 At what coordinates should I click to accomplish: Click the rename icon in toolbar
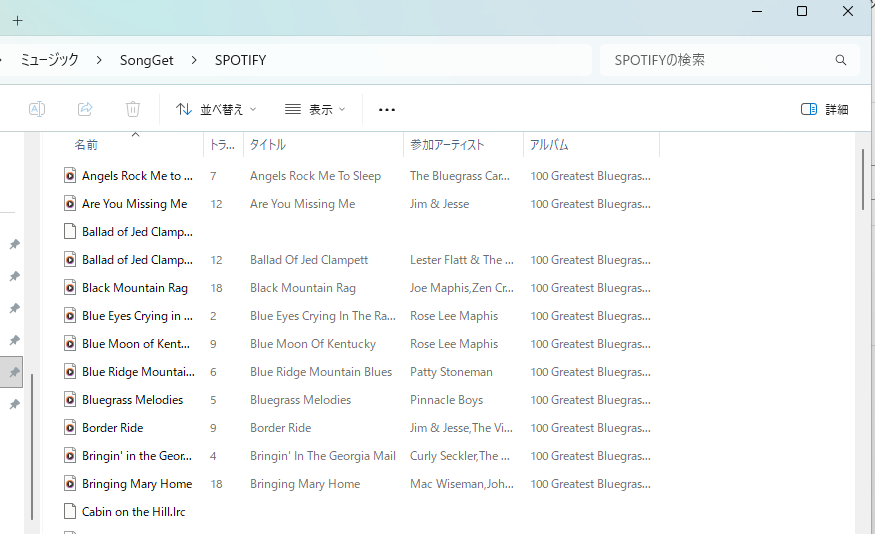[x=37, y=109]
